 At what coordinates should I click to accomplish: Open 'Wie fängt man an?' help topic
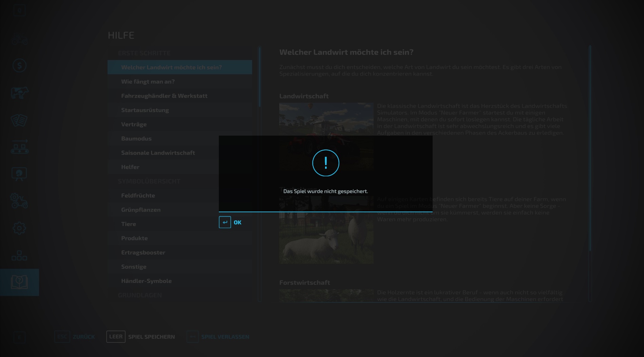click(x=180, y=81)
